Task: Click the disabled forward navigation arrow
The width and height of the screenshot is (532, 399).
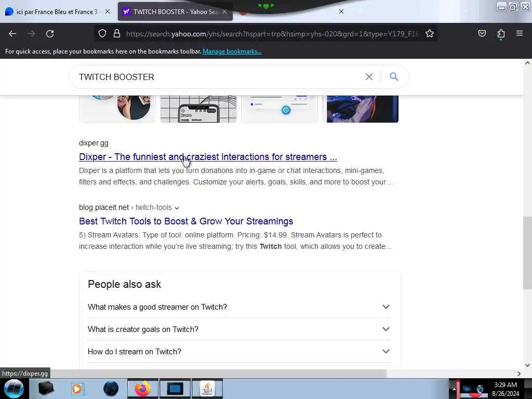Action: (31, 34)
